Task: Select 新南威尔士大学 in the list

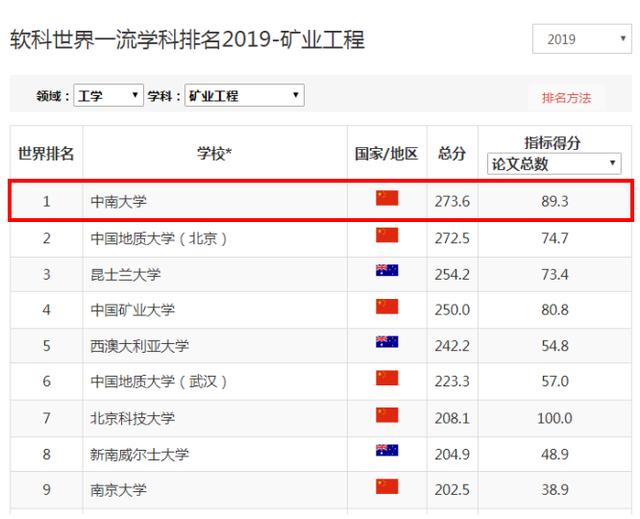Action: 139,454
